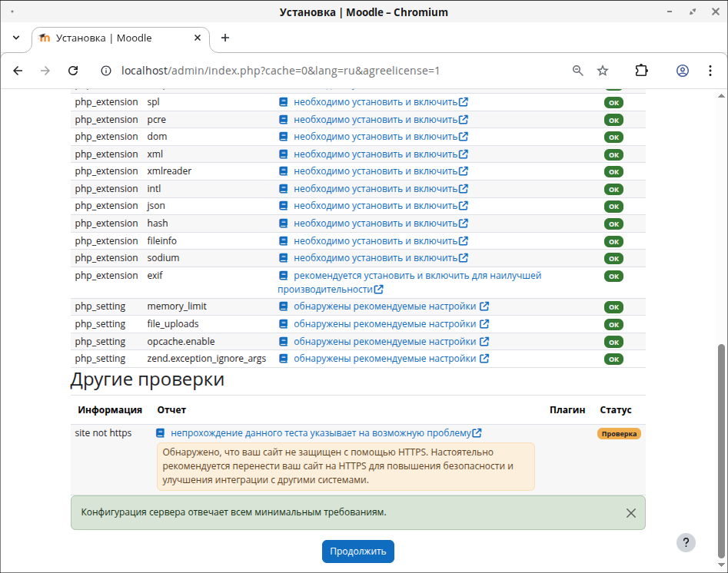Open the memory_limit recommended settings link
The image size is (728, 573).
click(384, 306)
